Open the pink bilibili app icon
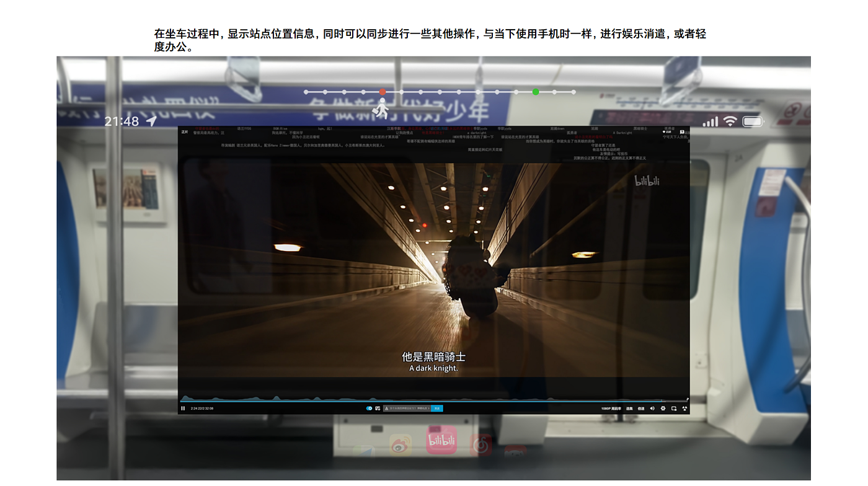The image size is (868, 486). (441, 440)
